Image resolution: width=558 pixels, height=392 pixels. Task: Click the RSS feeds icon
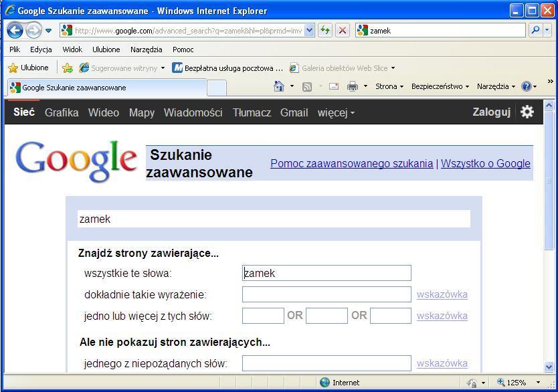click(306, 86)
